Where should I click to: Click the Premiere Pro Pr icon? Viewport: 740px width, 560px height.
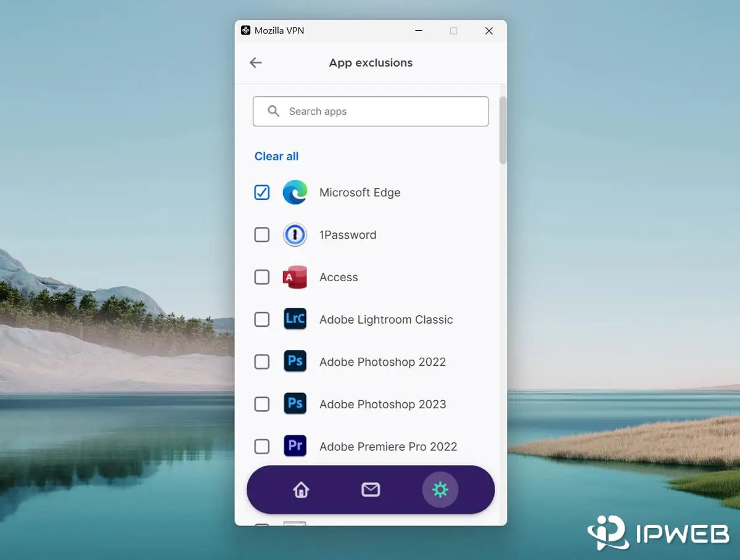click(x=295, y=447)
